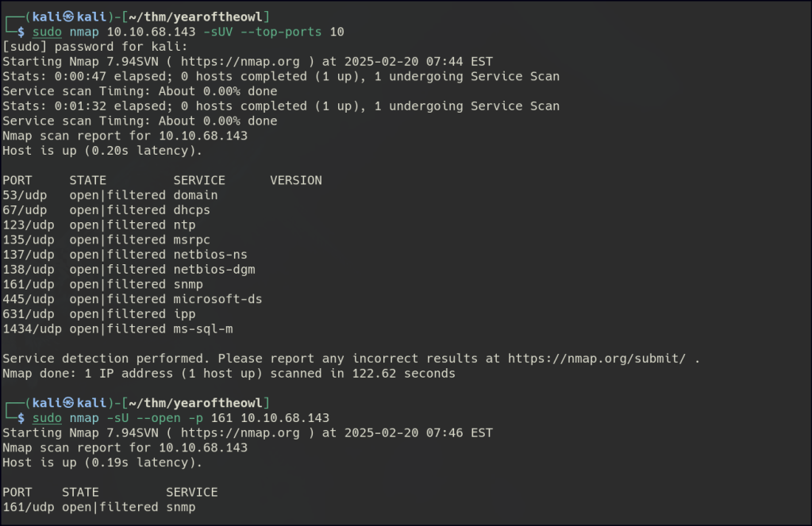The height and width of the screenshot is (526, 812).
Task: Open the nmap.org link in the 07:44 scan banner
Action: (x=241, y=61)
